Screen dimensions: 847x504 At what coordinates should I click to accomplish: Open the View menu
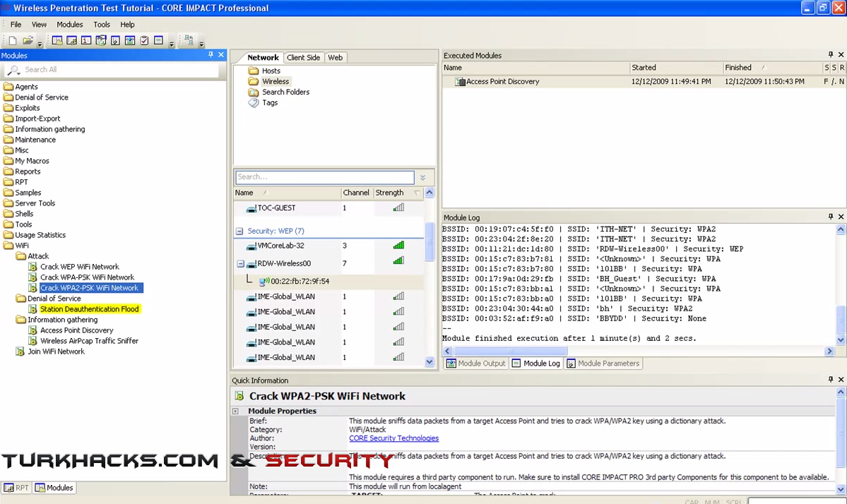point(39,24)
